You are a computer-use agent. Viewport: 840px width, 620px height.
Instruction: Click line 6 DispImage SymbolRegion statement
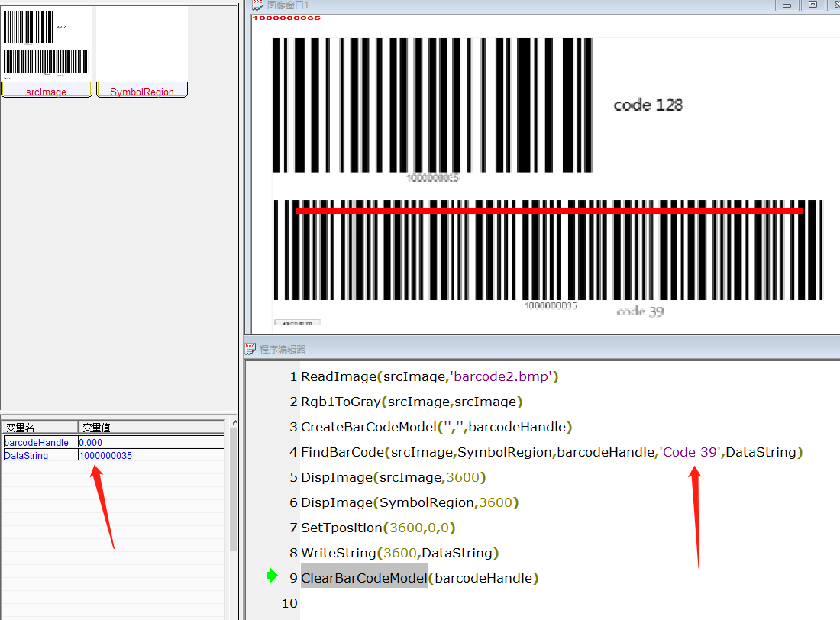[x=410, y=502]
